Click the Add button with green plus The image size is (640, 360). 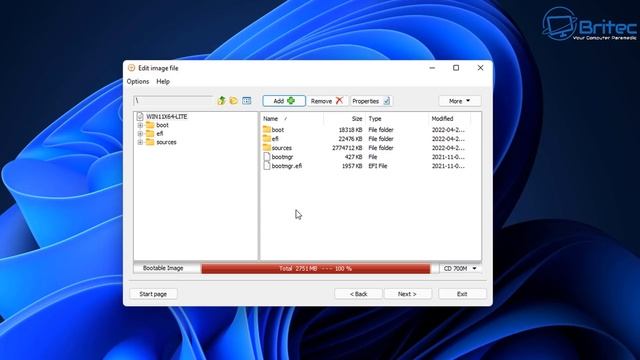(x=284, y=101)
